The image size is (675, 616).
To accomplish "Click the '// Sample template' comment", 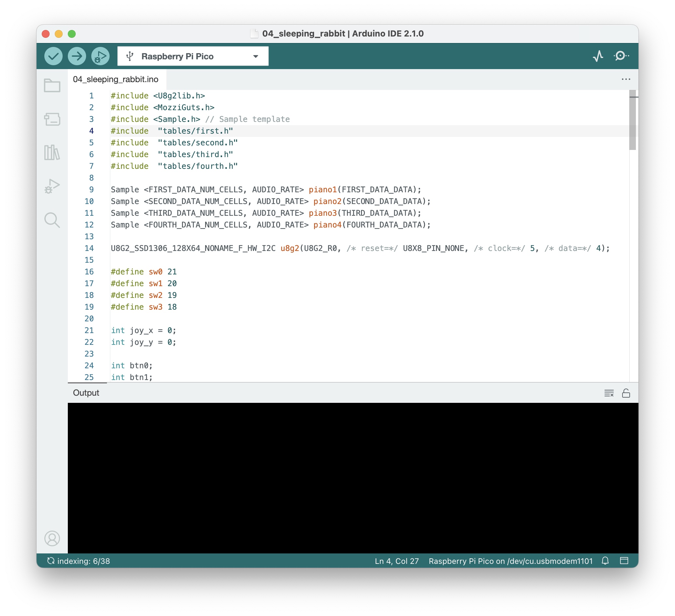I will [247, 119].
